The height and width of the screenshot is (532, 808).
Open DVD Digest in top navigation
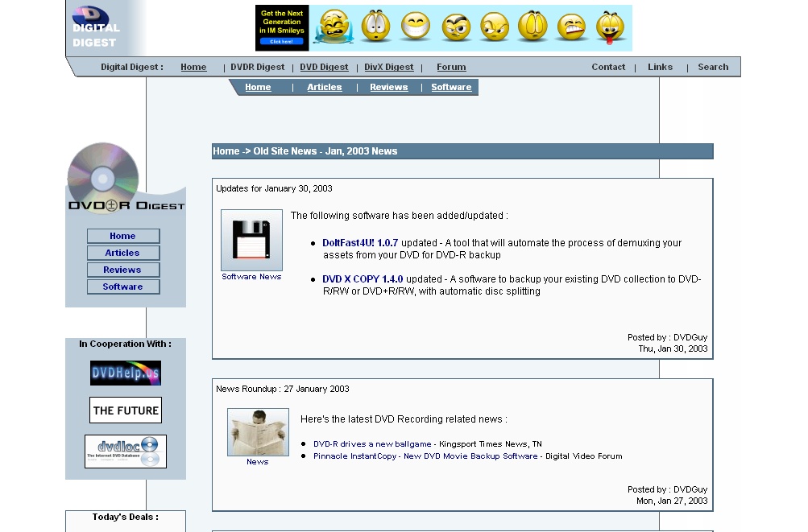(x=324, y=68)
